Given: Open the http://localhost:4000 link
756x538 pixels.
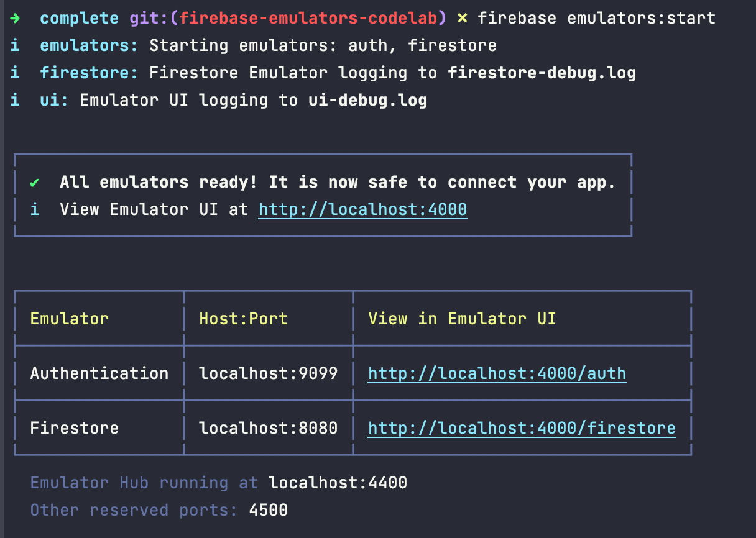Looking at the screenshot, I should pos(362,209).
